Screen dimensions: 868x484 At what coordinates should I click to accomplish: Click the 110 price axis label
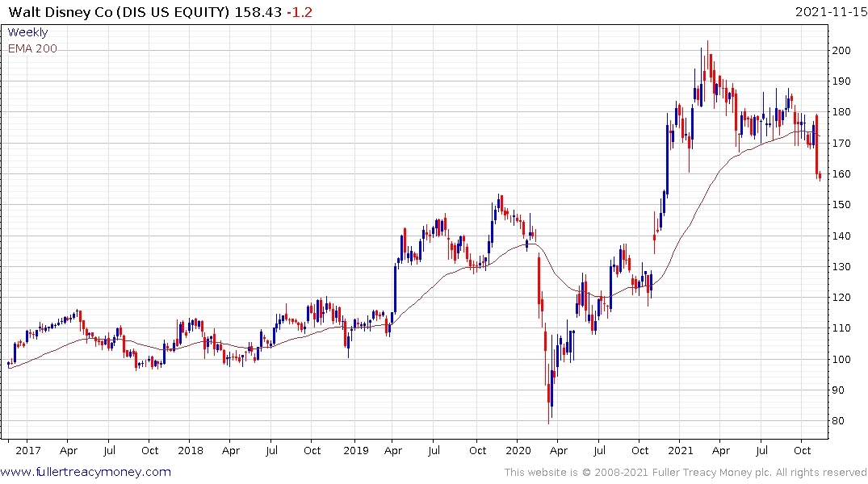pos(841,328)
